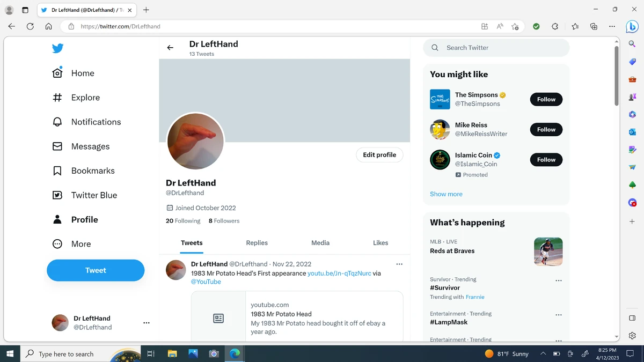Follow The Simpsons account
The width and height of the screenshot is (644, 362).
point(546,99)
